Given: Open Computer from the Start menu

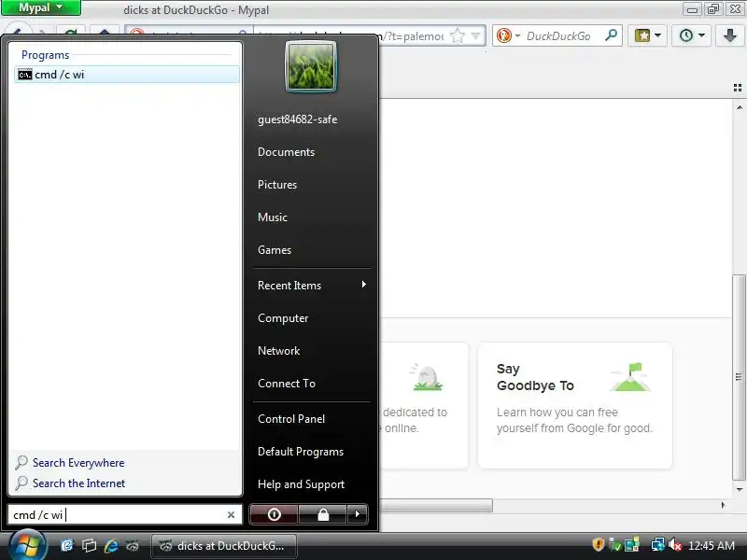Looking at the screenshot, I should pyautogui.click(x=283, y=318).
